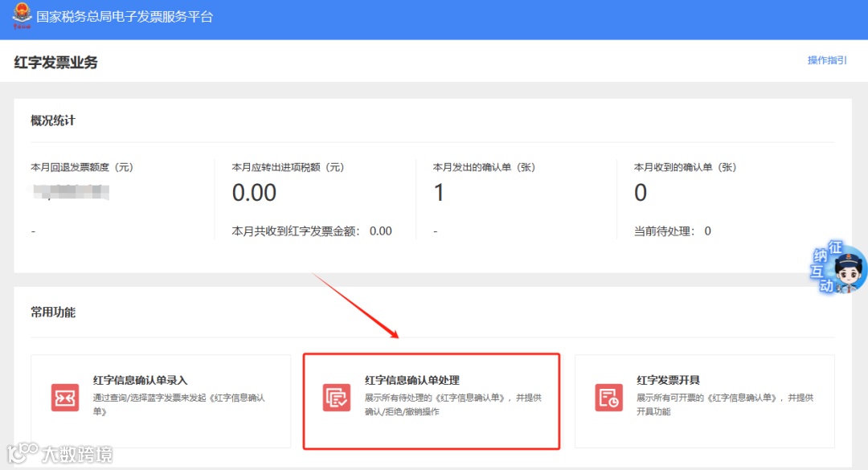The image size is (868, 470).
Task: Open 红字信息确认单录入 card title
Action: click(x=140, y=380)
